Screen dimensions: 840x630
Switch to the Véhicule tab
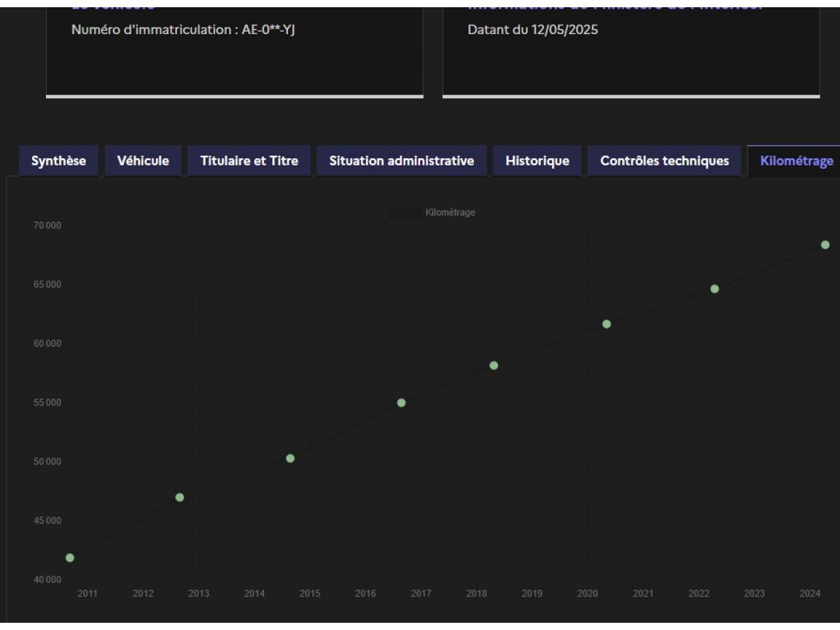pos(143,161)
